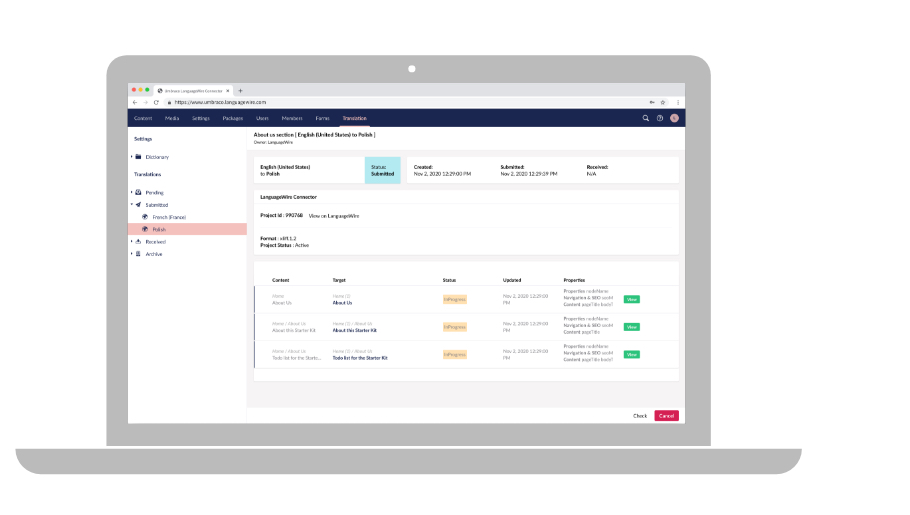Screen dimensions: 910x515
Task: Click View for the About Us row
Action: (x=632, y=299)
